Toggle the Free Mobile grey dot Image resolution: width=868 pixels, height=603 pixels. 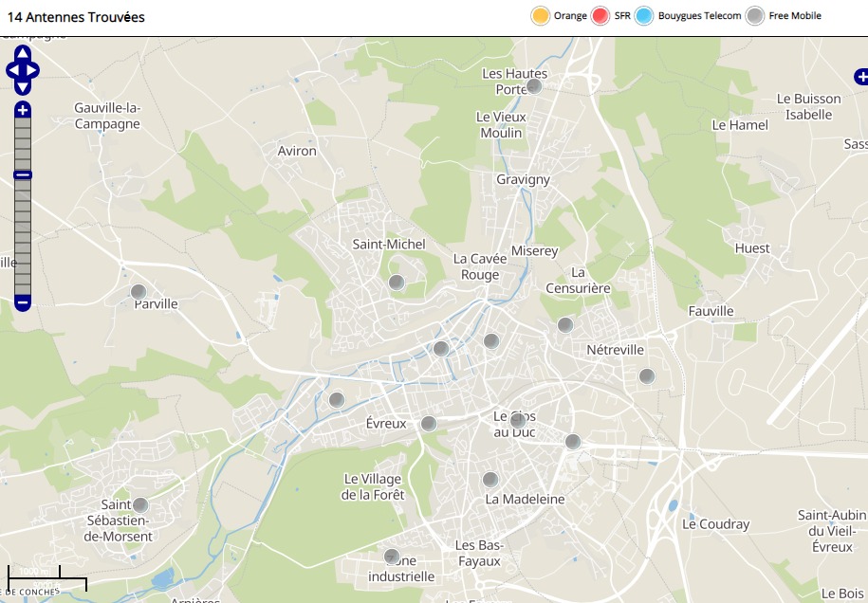point(755,16)
